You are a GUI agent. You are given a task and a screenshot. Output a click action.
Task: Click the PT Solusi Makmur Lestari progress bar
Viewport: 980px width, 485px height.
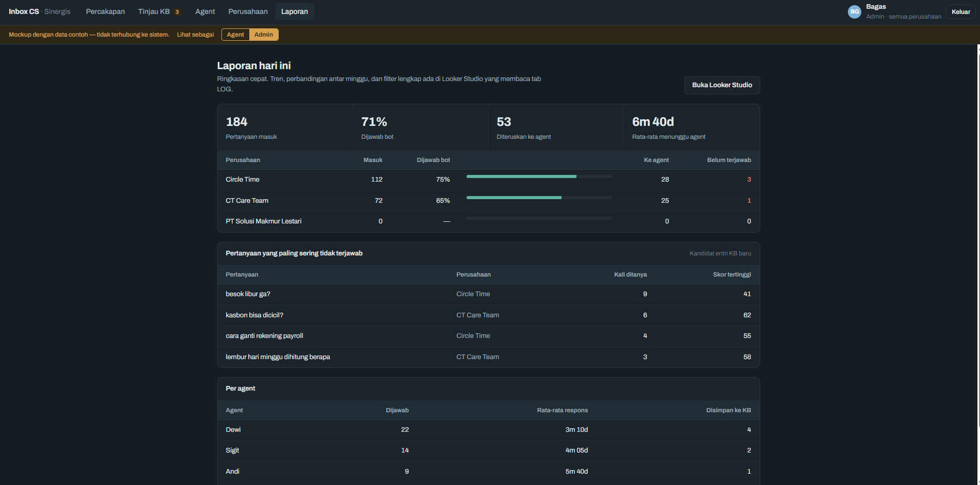[x=539, y=218]
